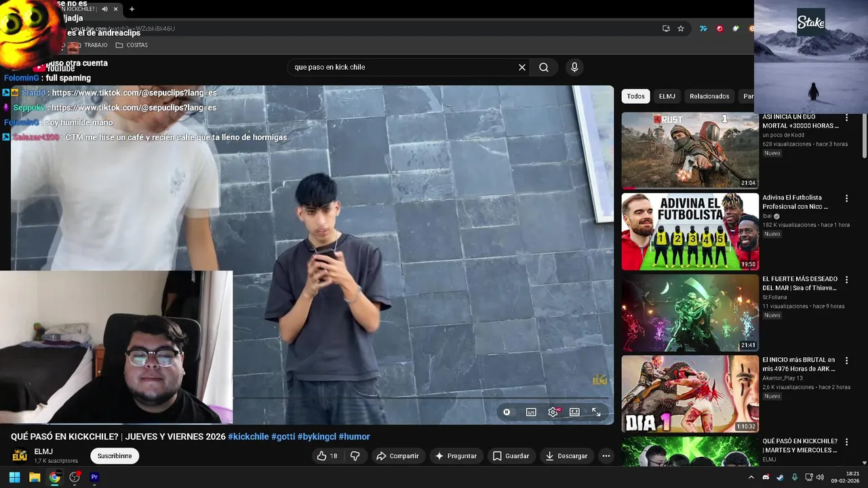This screenshot has width=868, height=488.
Task: Click the sepuclips TikTok link from Slardd
Action: (134, 93)
